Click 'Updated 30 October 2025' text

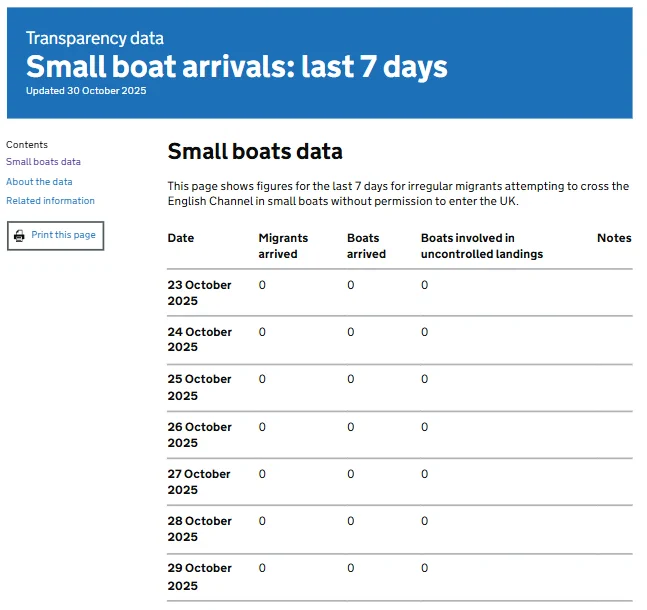[x=86, y=91]
